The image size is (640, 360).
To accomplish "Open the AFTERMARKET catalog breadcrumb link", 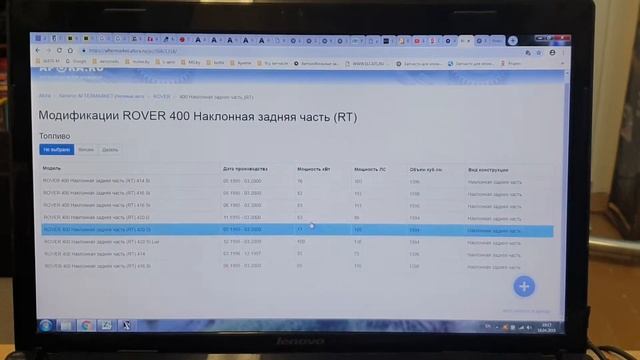I will click(x=101, y=96).
